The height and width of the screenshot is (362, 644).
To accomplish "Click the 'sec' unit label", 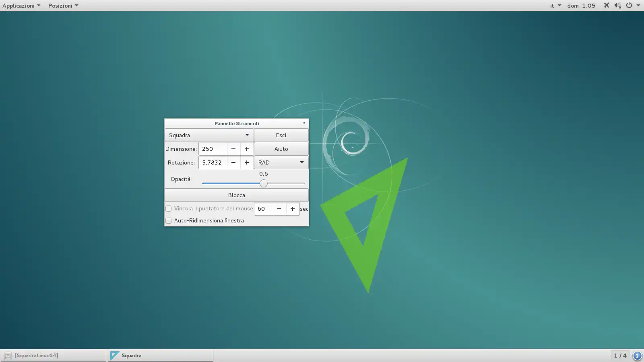I will tap(304, 209).
